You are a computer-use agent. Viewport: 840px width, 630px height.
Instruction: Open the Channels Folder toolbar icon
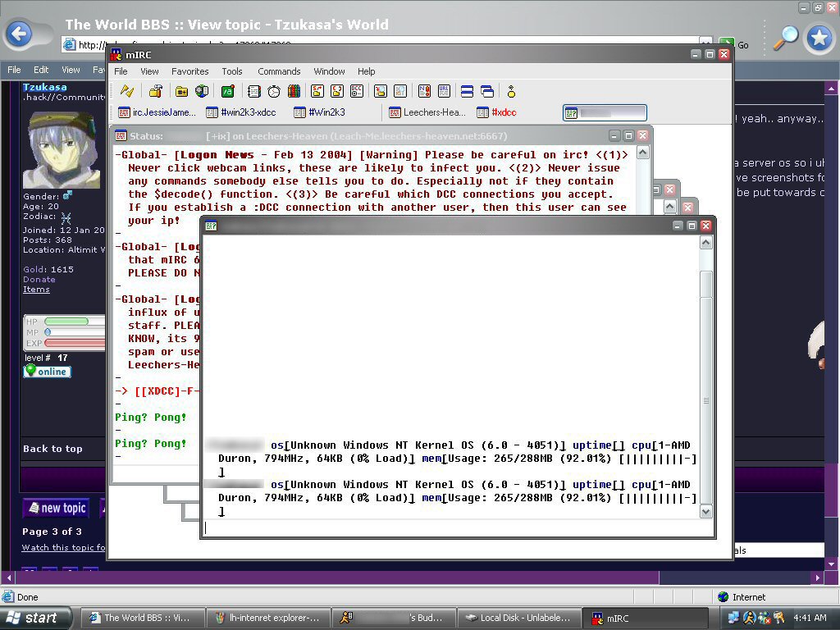(x=182, y=91)
